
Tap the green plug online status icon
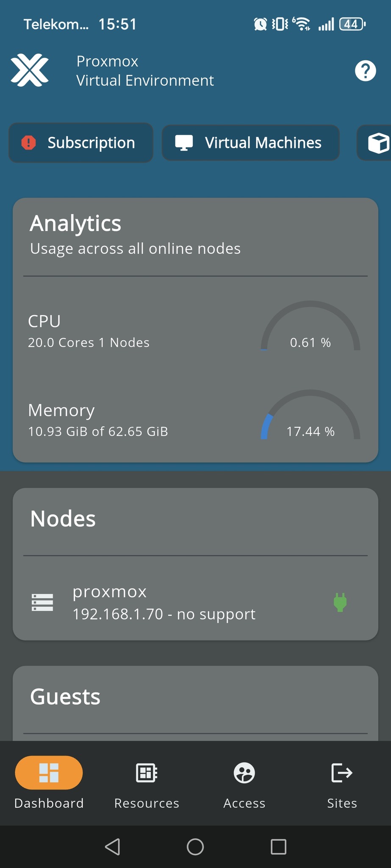[x=340, y=602]
